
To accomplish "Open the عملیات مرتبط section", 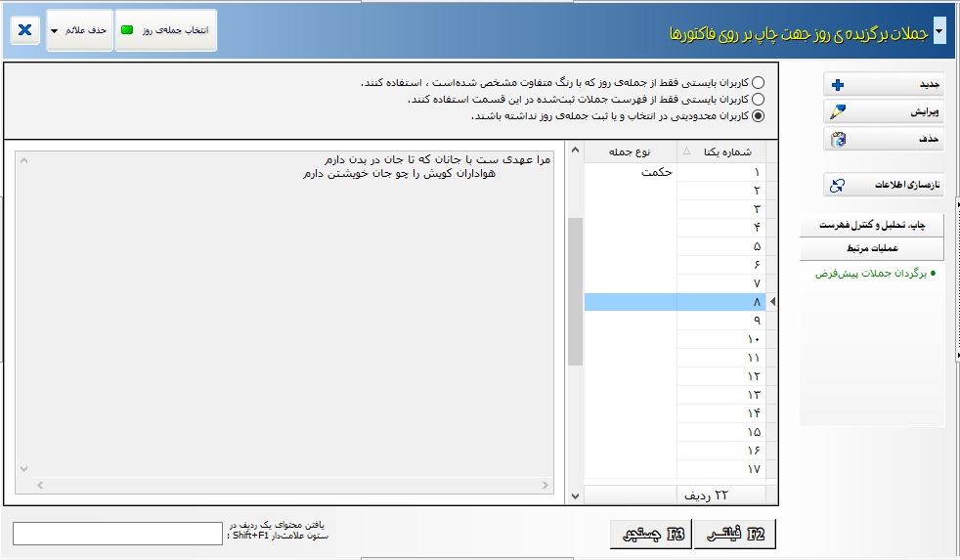I will (871, 249).
